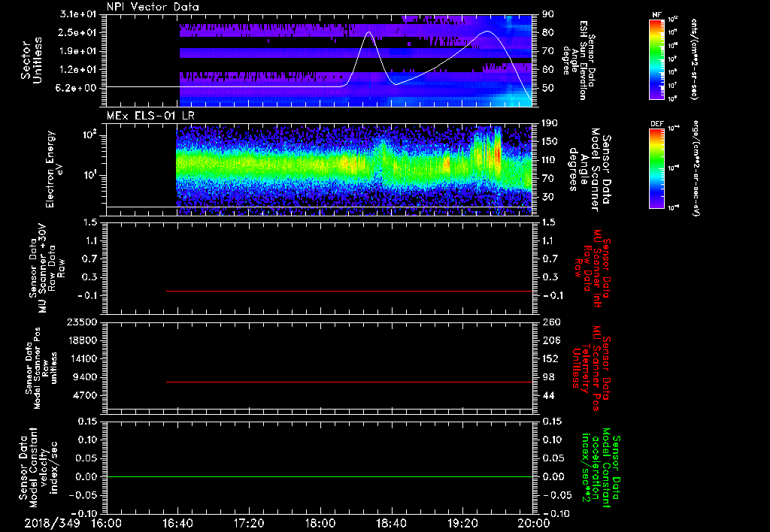Select the "NPI Vector Data" panel title
Image resolution: width=770 pixels, height=532 pixels.
click(x=153, y=7)
